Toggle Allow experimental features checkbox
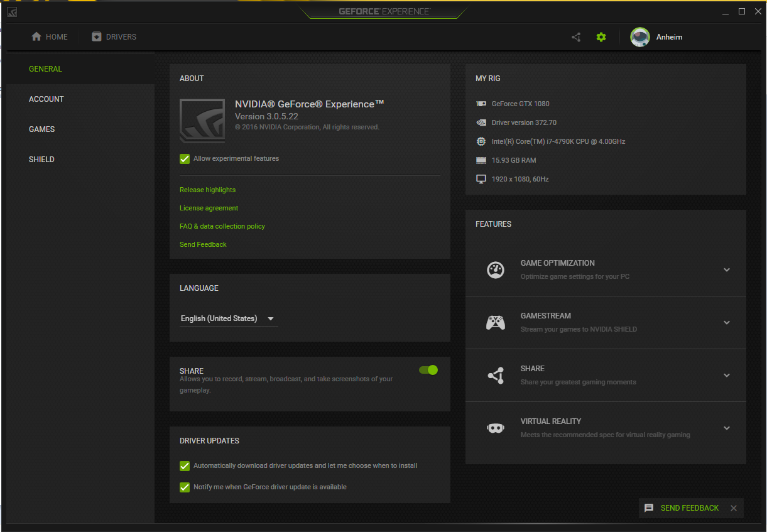The width and height of the screenshot is (767, 532). (x=185, y=159)
